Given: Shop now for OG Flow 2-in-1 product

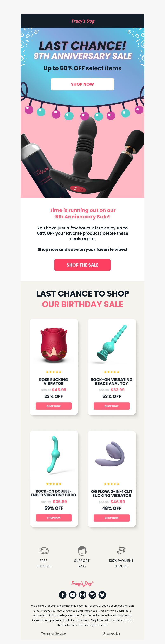Looking at the screenshot, I should [x=112, y=518].
